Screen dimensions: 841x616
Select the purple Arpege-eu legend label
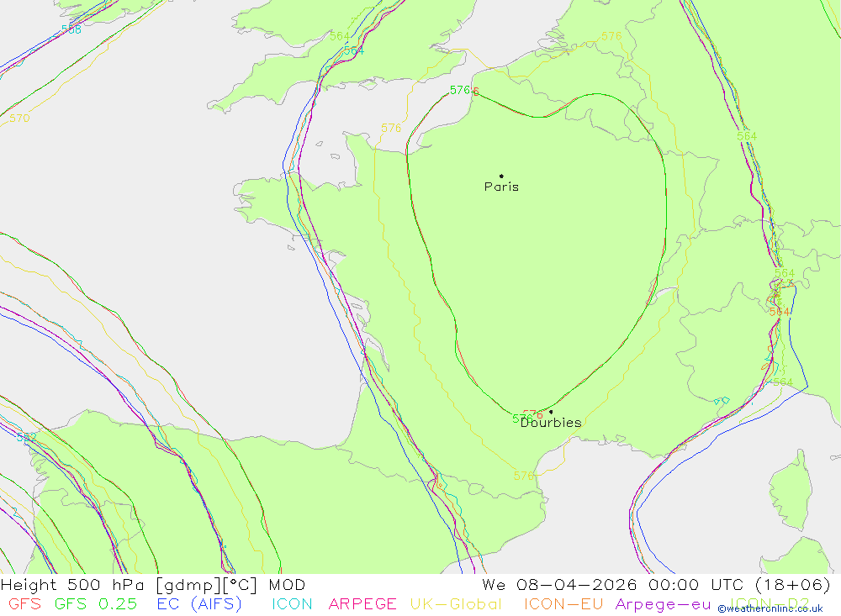coord(663,604)
